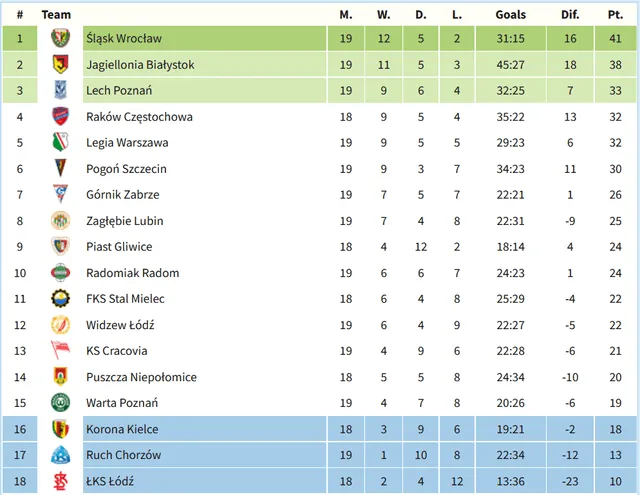Click the Korona Kielce club crest

pyautogui.click(x=60, y=429)
